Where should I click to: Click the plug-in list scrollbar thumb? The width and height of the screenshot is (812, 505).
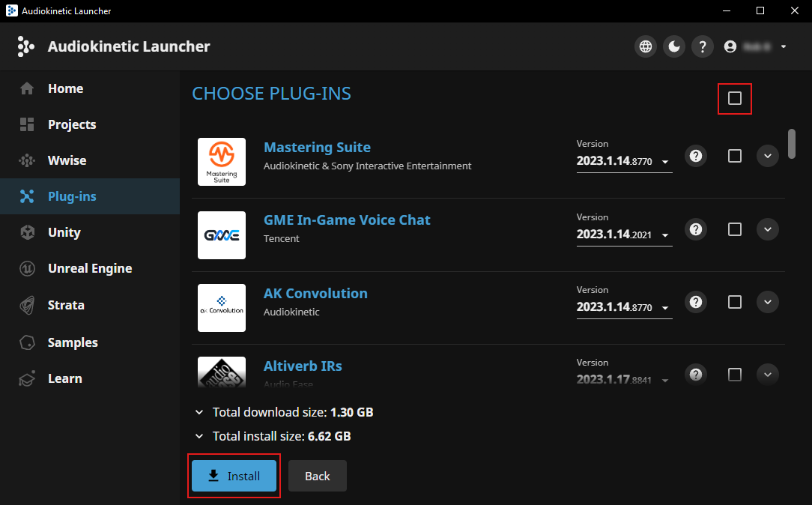[x=791, y=143]
